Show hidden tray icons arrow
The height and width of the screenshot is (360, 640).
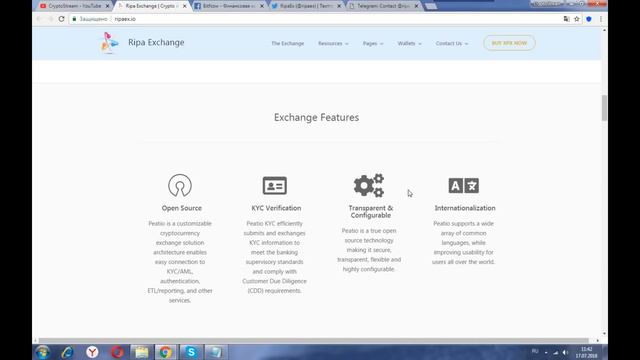546,352
